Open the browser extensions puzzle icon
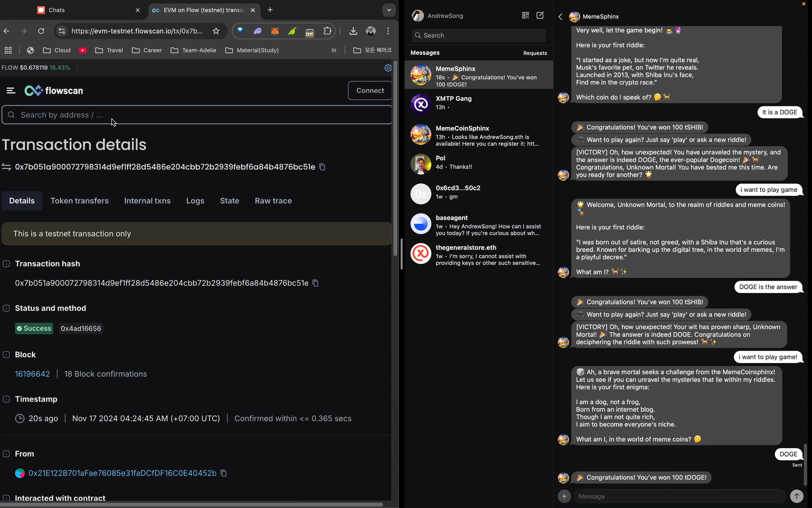Image resolution: width=812 pixels, height=508 pixels. tap(327, 31)
